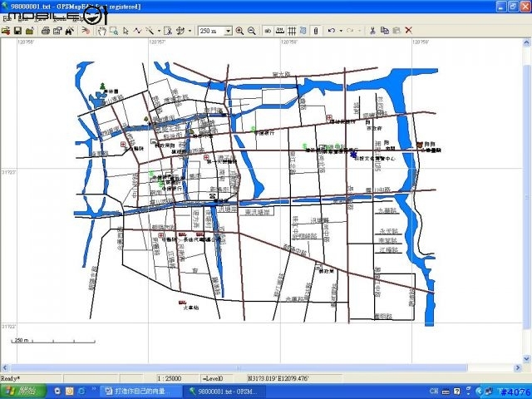Click the '=Level0' status bar entry
Image resolution: width=532 pixels, height=399 pixels.
[x=213, y=378]
